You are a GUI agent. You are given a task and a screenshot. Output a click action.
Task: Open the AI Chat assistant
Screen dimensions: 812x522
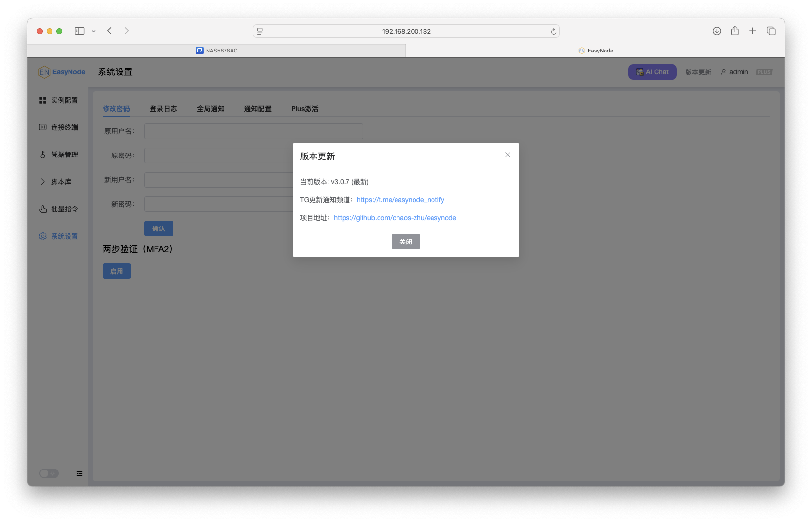point(652,71)
